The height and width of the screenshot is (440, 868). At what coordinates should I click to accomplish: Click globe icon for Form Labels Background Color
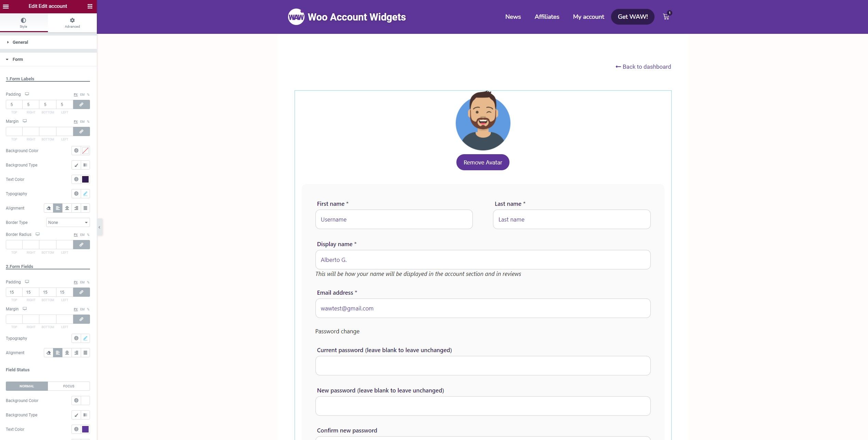click(x=76, y=150)
